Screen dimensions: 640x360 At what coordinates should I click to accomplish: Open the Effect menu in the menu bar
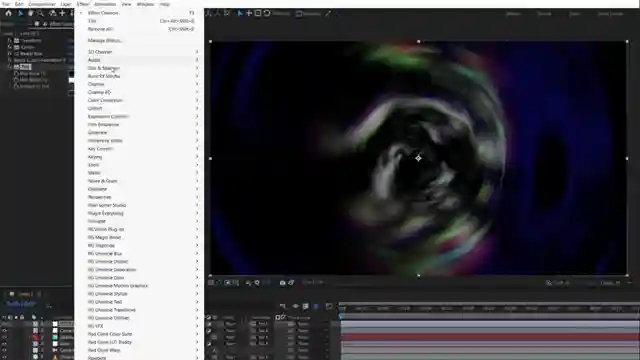(83, 4)
